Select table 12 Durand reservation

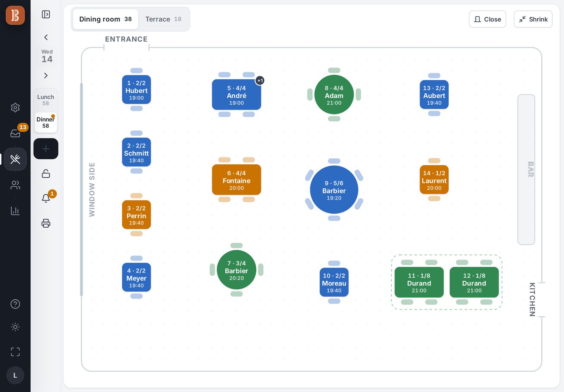(x=474, y=282)
